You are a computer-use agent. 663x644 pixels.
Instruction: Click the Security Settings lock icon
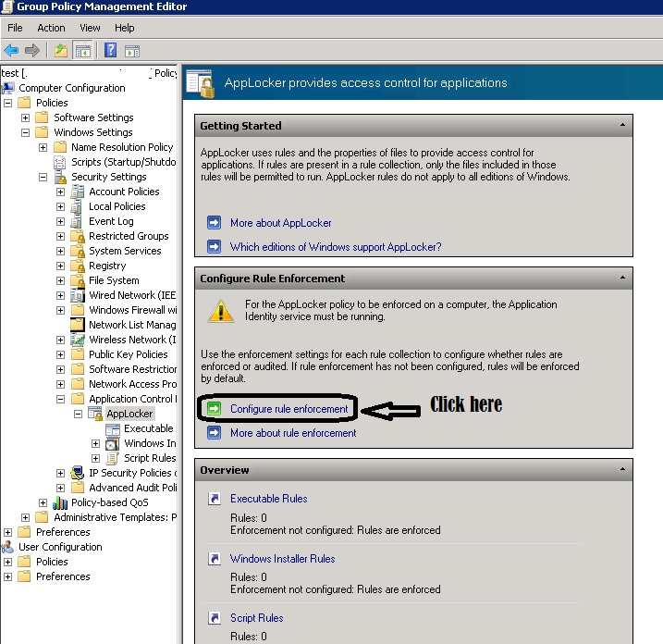60,177
